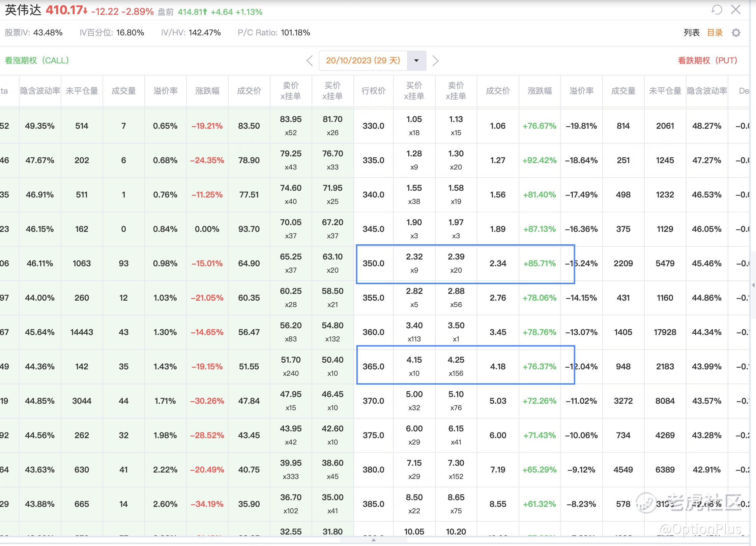
Task: Click the refresh icon at top right
Action: 717,10
